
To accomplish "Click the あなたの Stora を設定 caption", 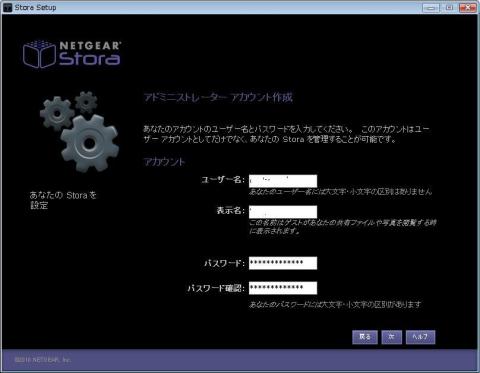I will pyautogui.click(x=63, y=200).
